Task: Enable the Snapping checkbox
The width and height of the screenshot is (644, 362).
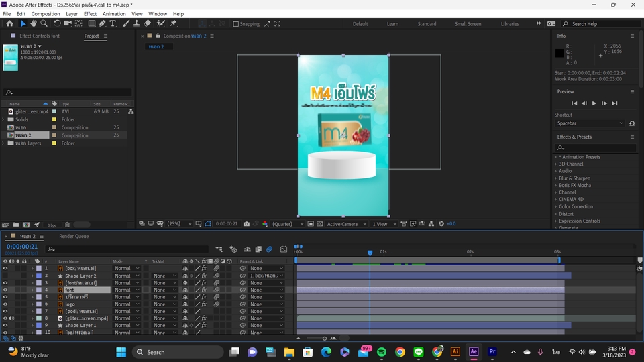Action: [x=235, y=24]
